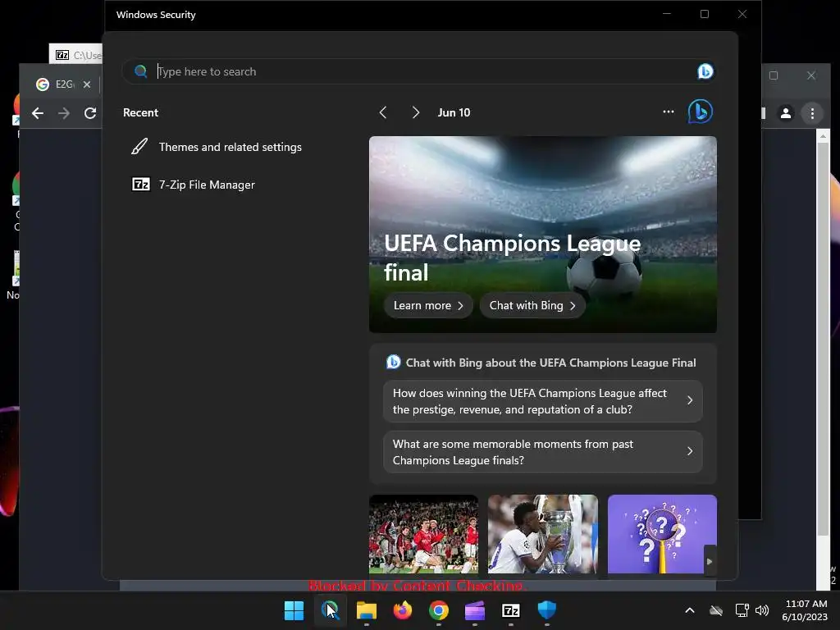Open the three-dots options menu in search panel

pos(668,112)
